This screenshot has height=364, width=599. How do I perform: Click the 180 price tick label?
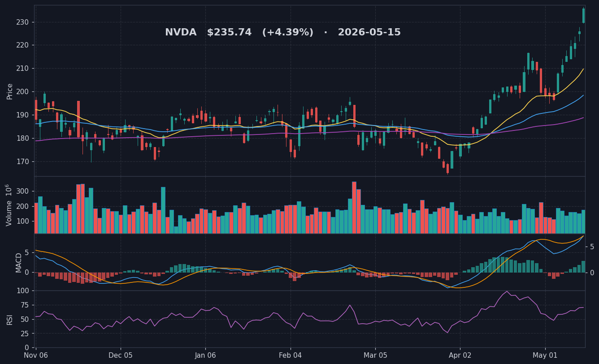point(23,139)
